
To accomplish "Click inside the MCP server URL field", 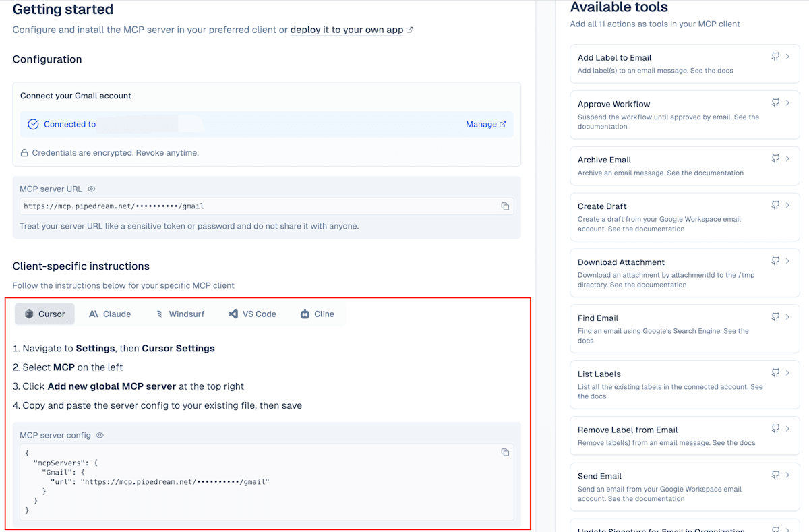I will point(267,206).
